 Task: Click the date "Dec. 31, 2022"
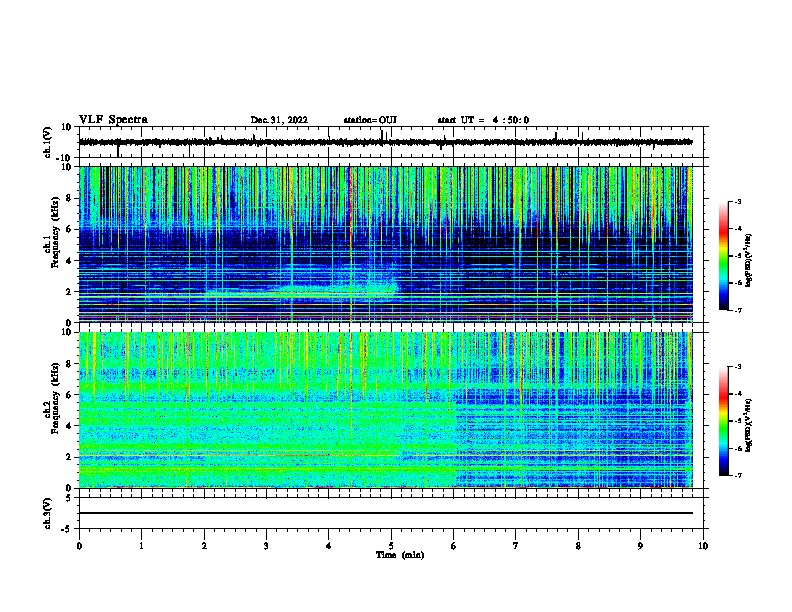[x=279, y=120]
